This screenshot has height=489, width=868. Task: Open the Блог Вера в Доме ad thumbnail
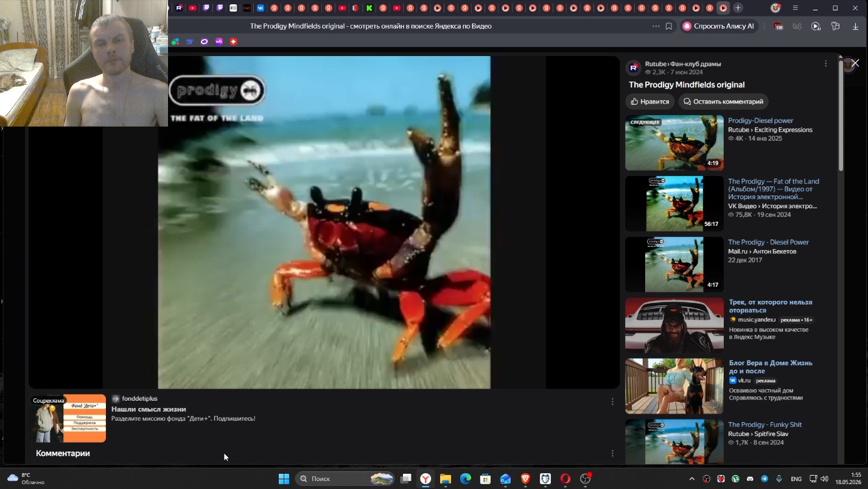pyautogui.click(x=674, y=386)
